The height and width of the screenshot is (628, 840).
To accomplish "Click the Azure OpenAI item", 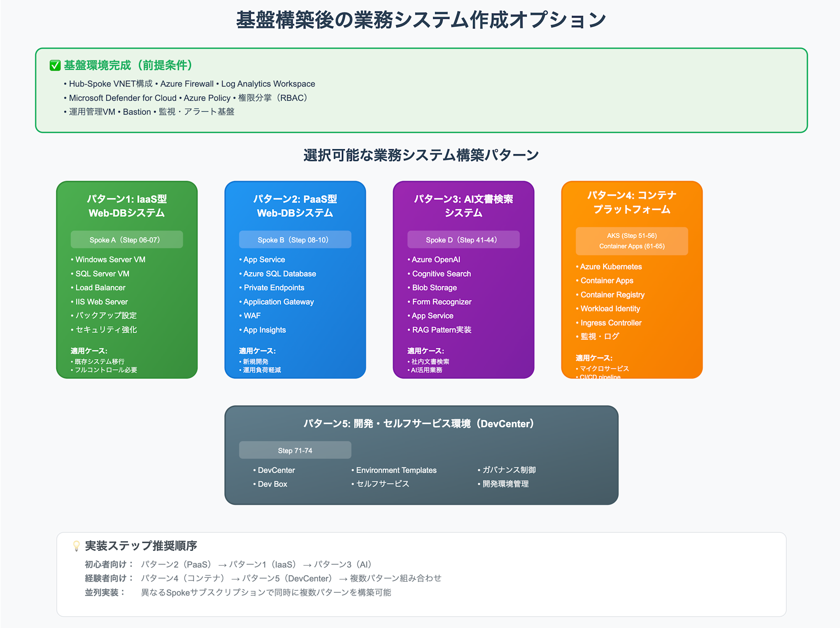I will pyautogui.click(x=434, y=260).
